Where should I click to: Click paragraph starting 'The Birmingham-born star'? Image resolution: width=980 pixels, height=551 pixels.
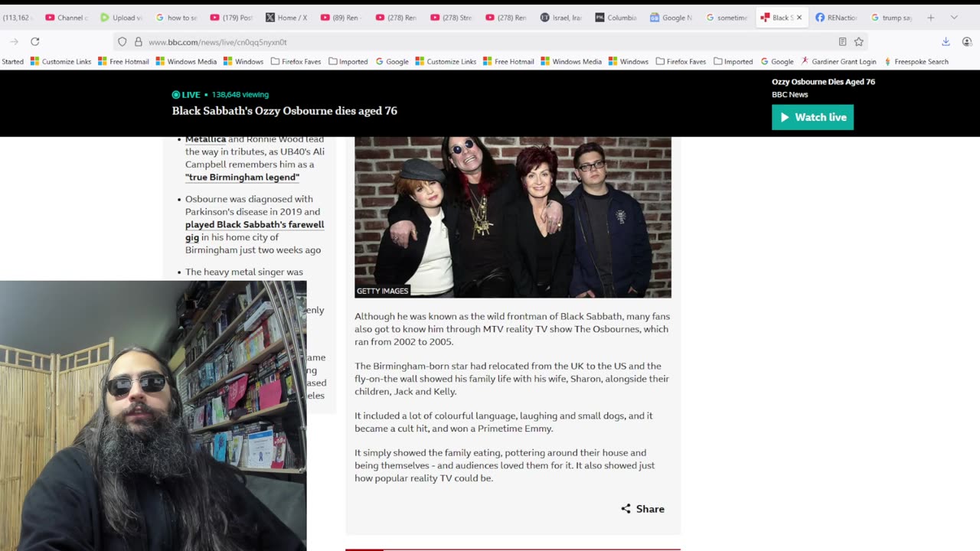pos(512,379)
